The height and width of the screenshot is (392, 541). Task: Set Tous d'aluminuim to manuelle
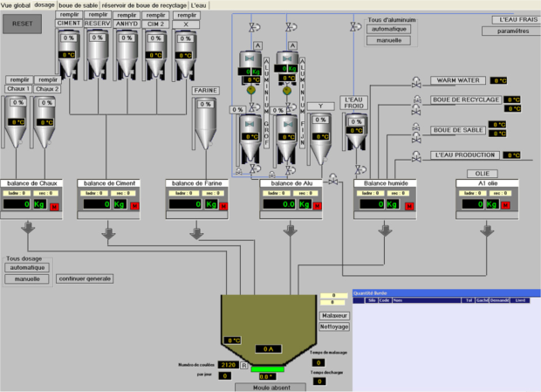pyautogui.click(x=388, y=40)
